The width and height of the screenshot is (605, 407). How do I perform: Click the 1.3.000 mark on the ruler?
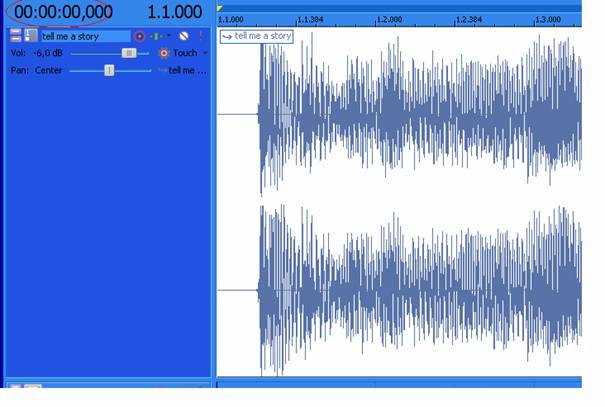[547, 19]
